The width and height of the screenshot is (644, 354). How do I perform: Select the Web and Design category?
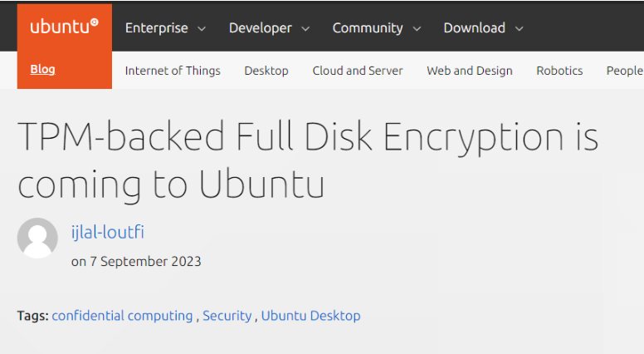(470, 71)
